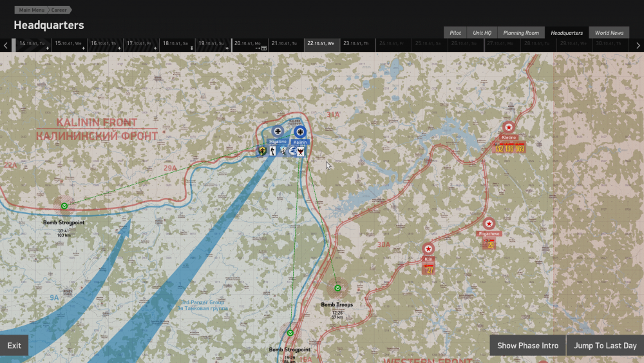Click the 9A army label
Viewport: 644px width, 363px height.
pos(54,298)
